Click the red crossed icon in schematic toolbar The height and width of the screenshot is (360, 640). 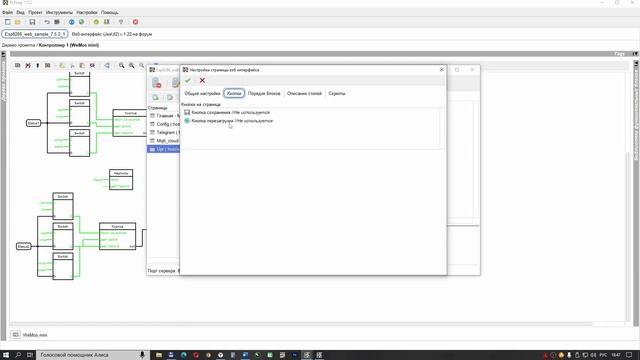pos(27,65)
